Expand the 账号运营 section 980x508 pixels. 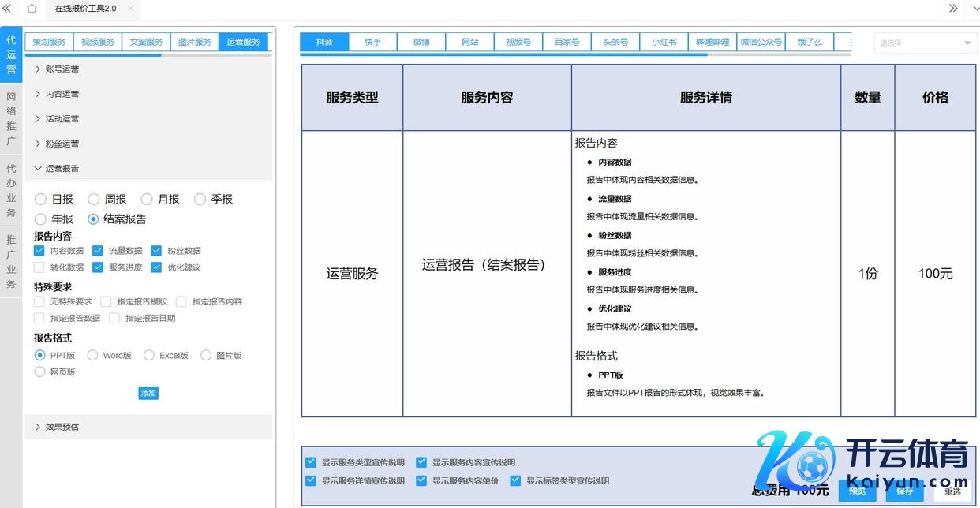(x=62, y=69)
